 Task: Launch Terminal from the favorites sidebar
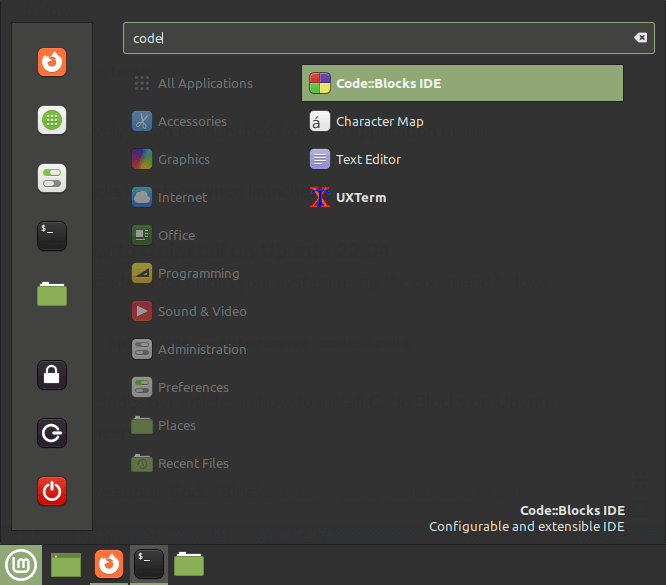[52, 236]
